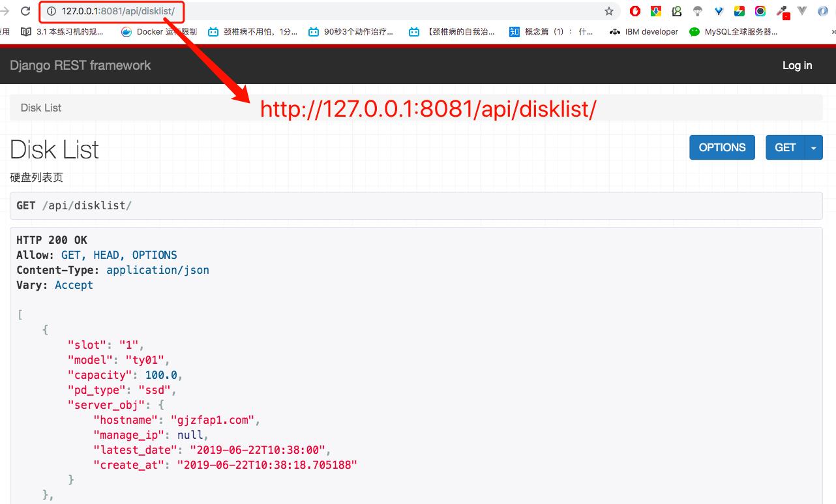This screenshot has width=836, height=504.
Task: Click the Django REST framework brand link
Action: (80, 65)
